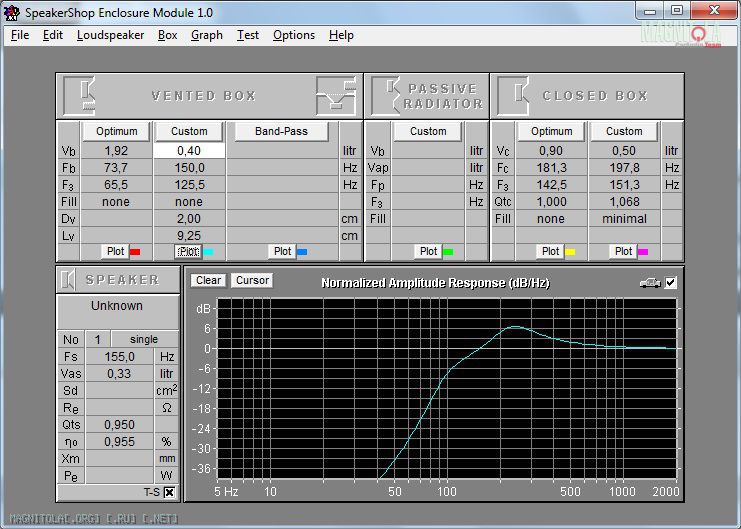Toggle the car response checkbox on graph
Screen dimensions: 741x529
(x=671, y=283)
